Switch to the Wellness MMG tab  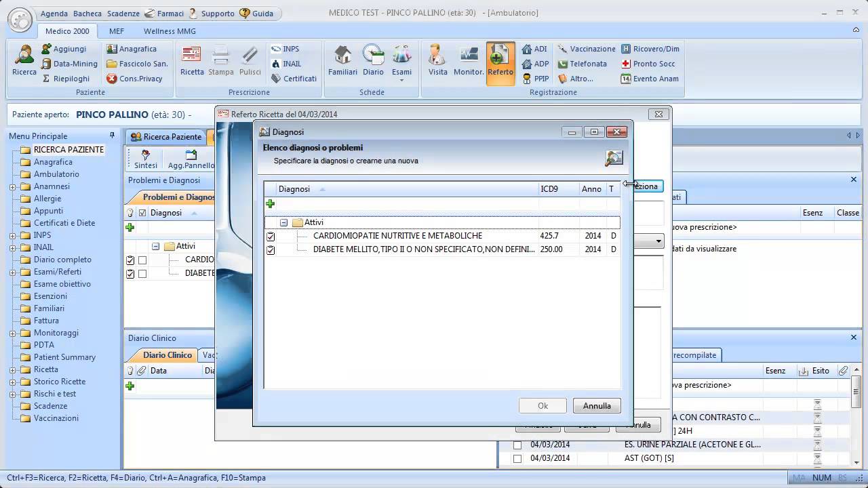coord(169,31)
